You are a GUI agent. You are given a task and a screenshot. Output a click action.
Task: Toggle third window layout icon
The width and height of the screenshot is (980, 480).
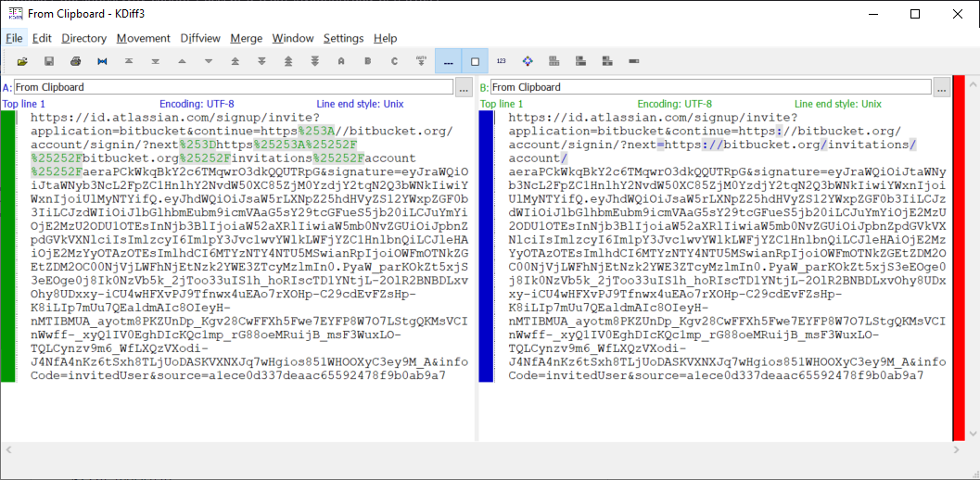click(x=607, y=61)
